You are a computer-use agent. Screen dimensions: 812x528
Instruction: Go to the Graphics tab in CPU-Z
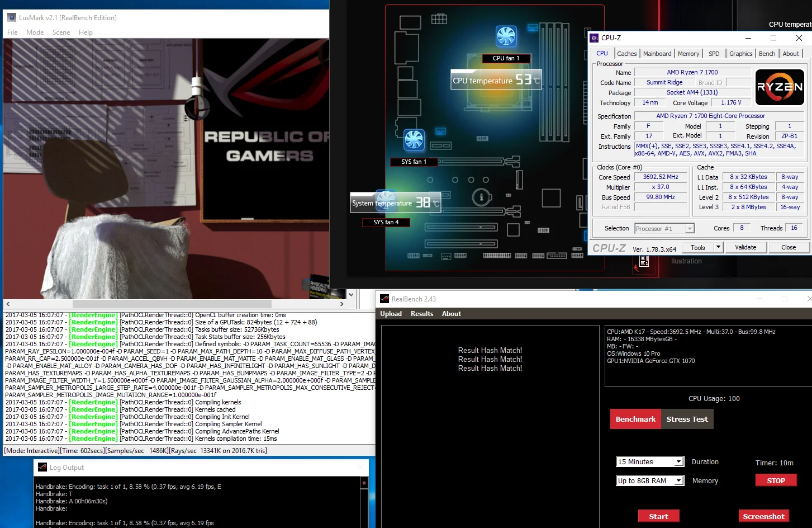coord(741,54)
